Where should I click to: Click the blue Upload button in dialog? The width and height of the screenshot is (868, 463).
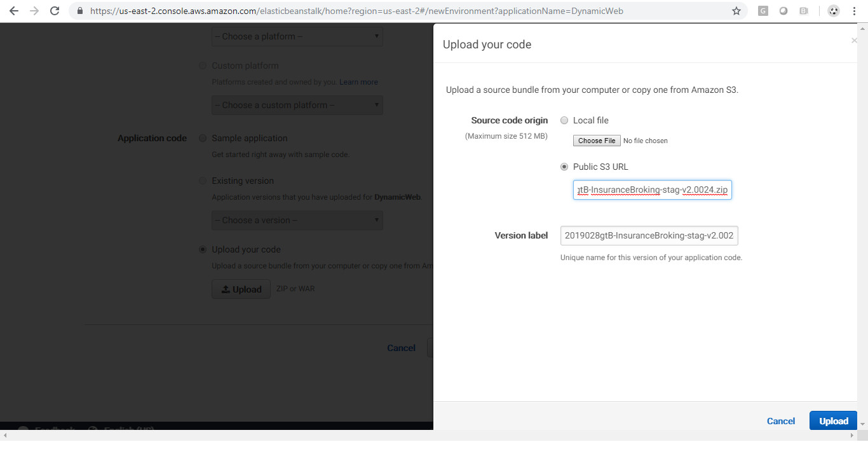[833, 421]
